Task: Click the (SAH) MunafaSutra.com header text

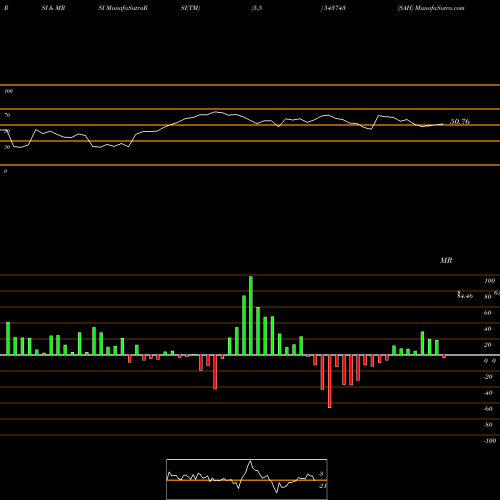Action: pos(431,8)
